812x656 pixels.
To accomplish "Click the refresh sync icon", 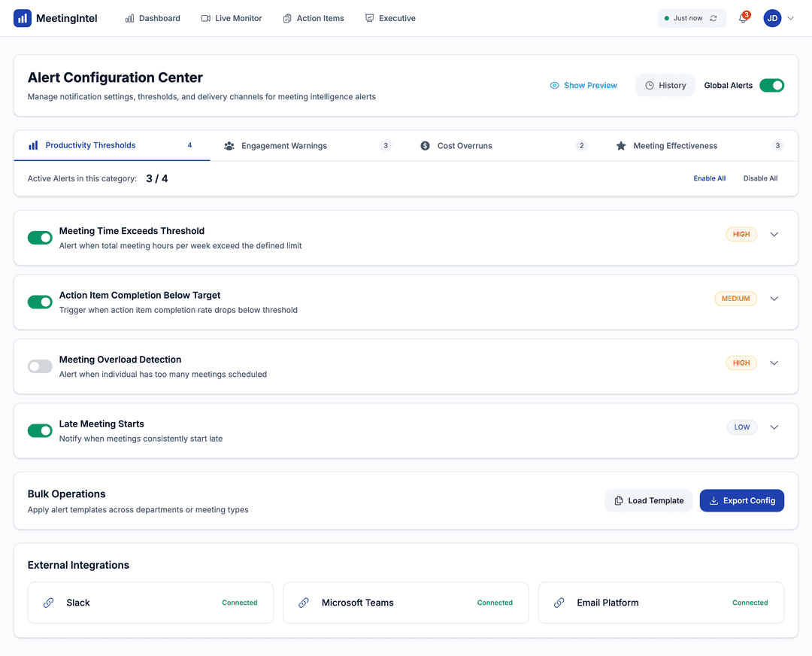I will [x=714, y=18].
